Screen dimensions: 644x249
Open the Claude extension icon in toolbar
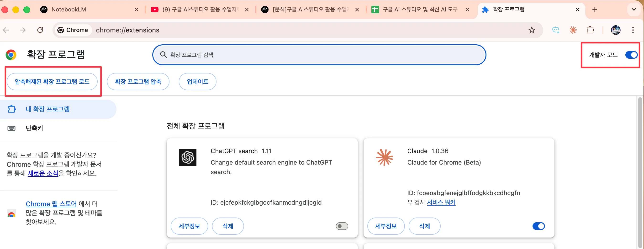[x=573, y=30]
